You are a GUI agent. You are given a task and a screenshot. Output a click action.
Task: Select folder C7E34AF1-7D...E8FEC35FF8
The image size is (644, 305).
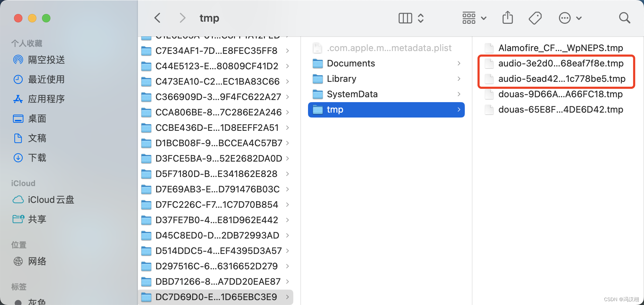(216, 51)
